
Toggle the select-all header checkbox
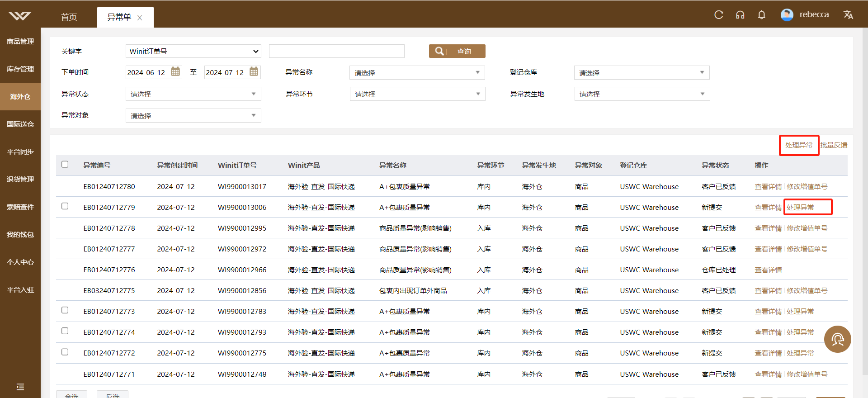point(65,164)
